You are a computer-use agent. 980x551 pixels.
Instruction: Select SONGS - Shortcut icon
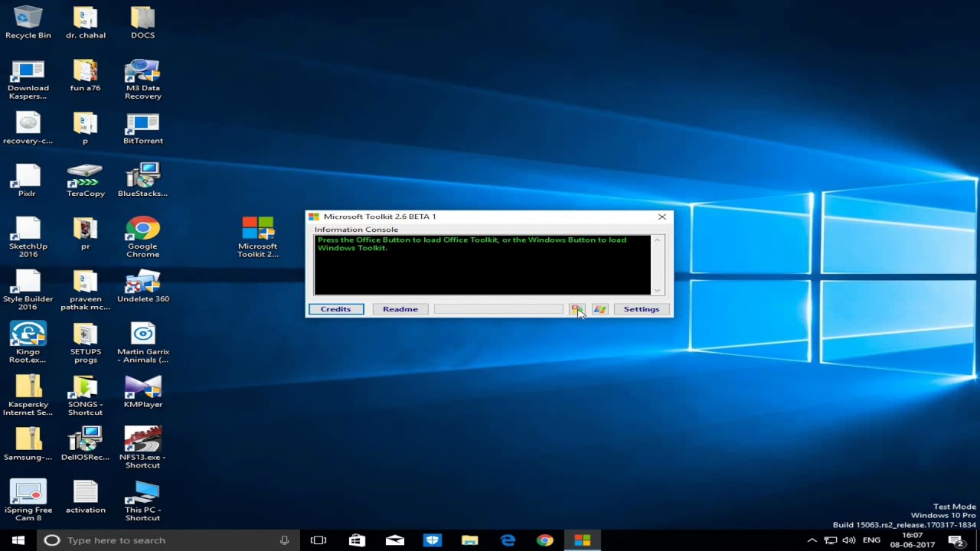tap(86, 396)
